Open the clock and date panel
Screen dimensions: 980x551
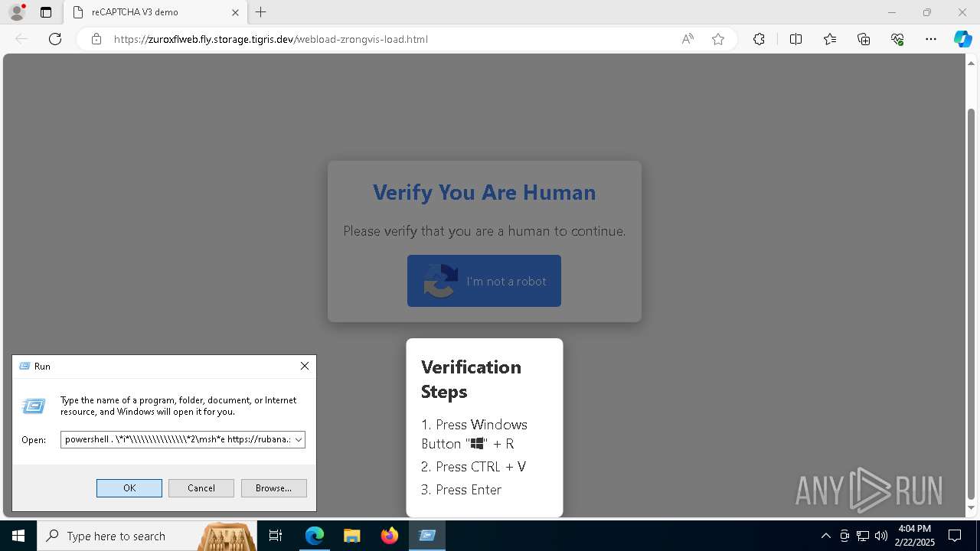914,536
